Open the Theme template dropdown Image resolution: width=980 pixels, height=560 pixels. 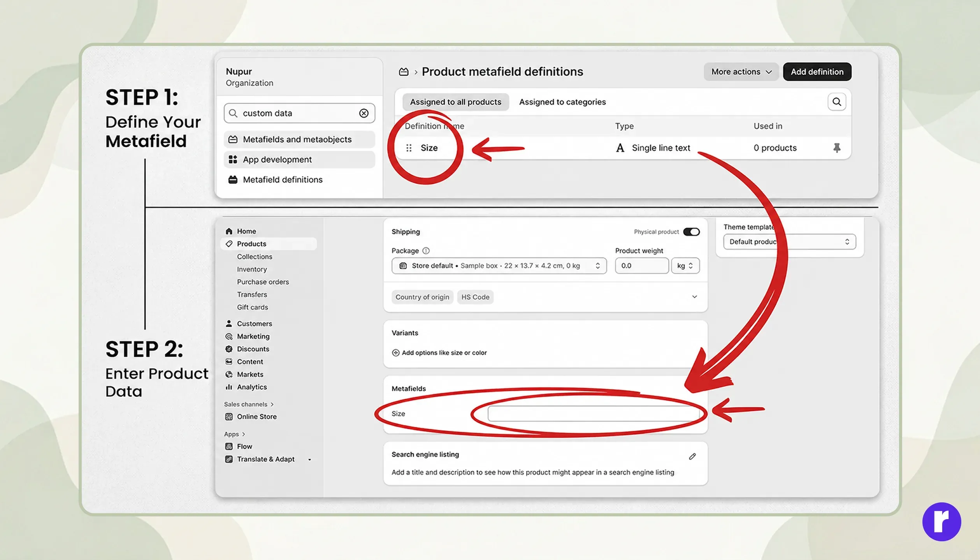tap(789, 242)
